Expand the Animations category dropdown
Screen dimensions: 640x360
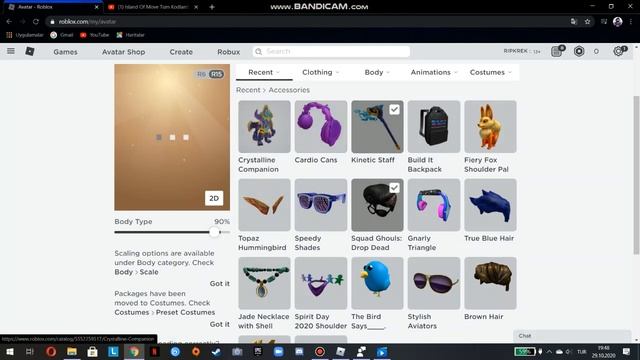tap(434, 72)
